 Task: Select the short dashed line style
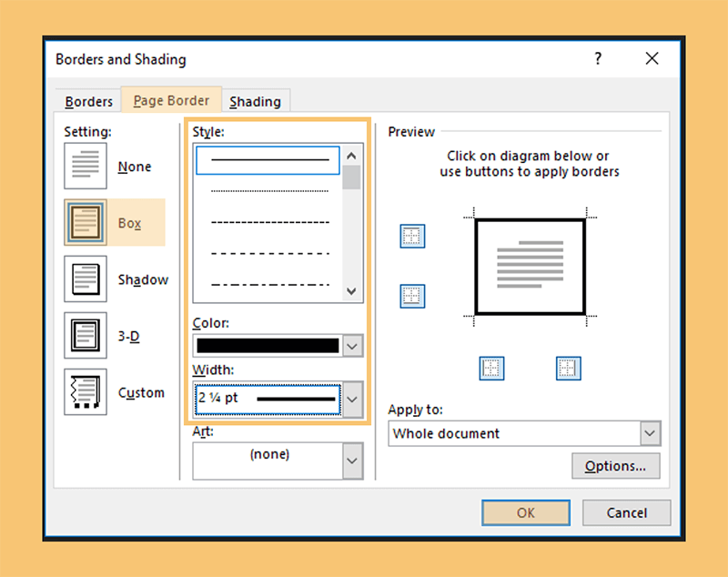[x=269, y=222]
